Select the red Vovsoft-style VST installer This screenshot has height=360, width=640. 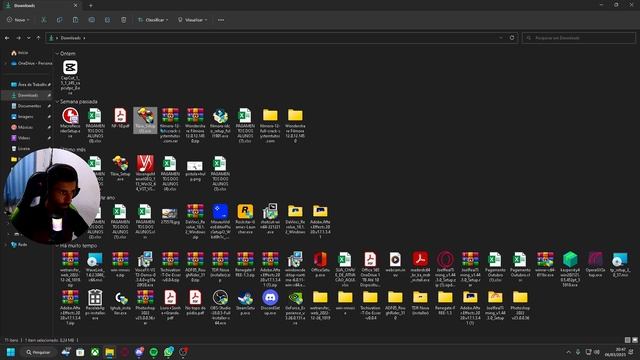point(145,173)
